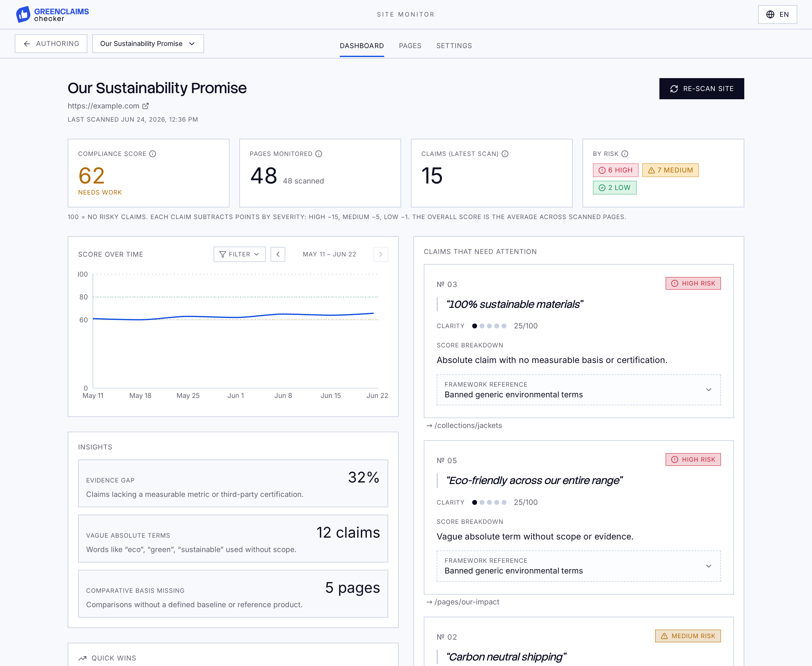Select the 2 Low risk badge
This screenshot has width=812, height=666.
[614, 187]
